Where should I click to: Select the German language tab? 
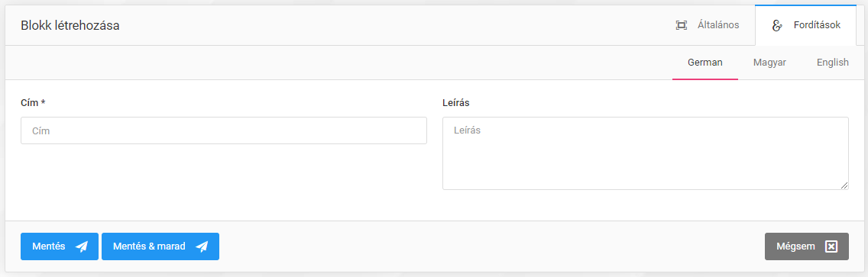[x=704, y=63]
